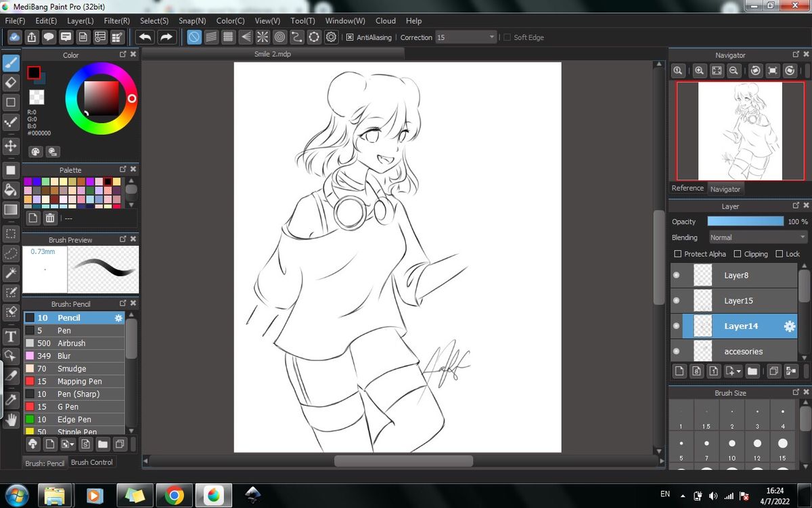Open the Filter menu
This screenshot has width=812, height=508.
pyautogui.click(x=117, y=21)
